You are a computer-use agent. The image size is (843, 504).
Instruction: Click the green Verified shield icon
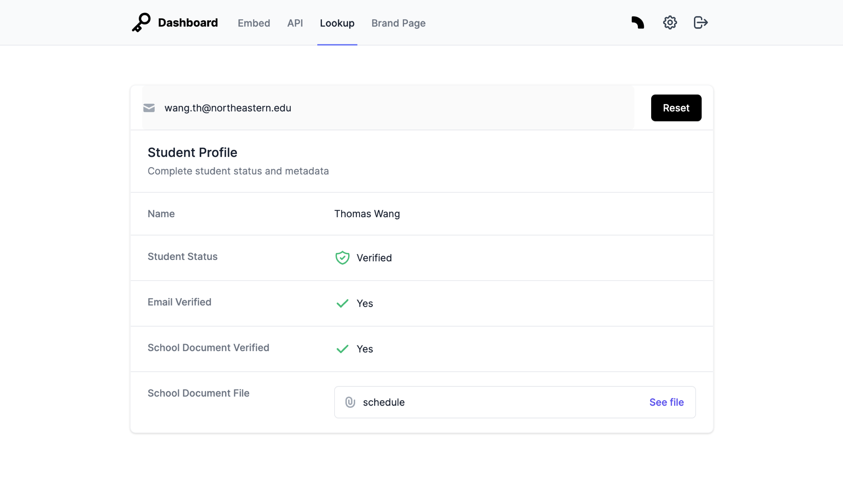coord(342,258)
